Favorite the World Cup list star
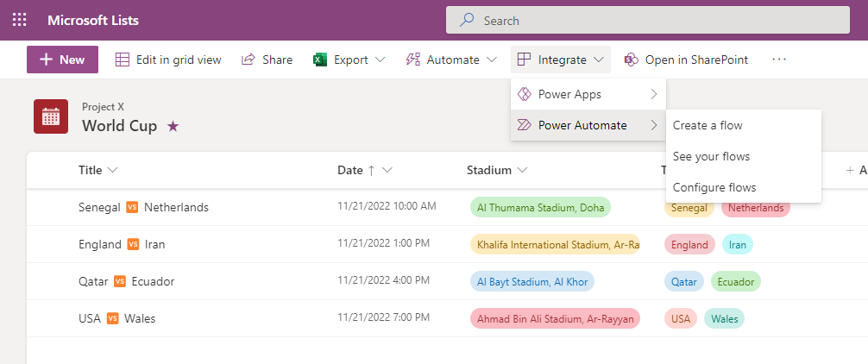868x364 pixels. pyautogui.click(x=173, y=126)
